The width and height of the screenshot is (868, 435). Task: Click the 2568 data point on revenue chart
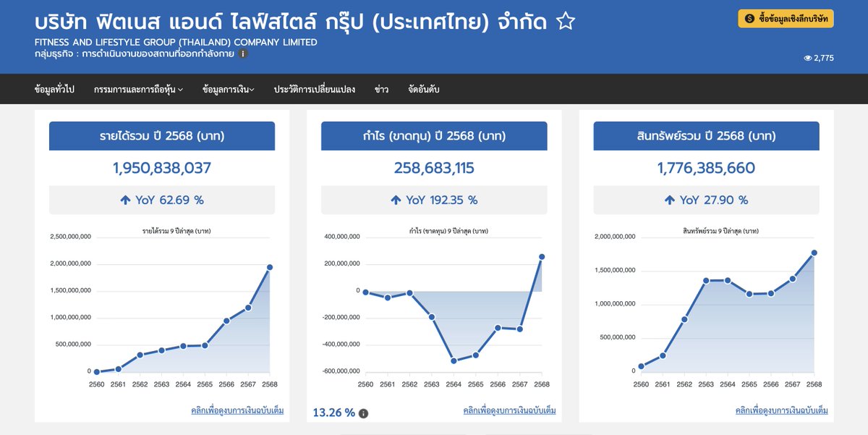pos(270,267)
